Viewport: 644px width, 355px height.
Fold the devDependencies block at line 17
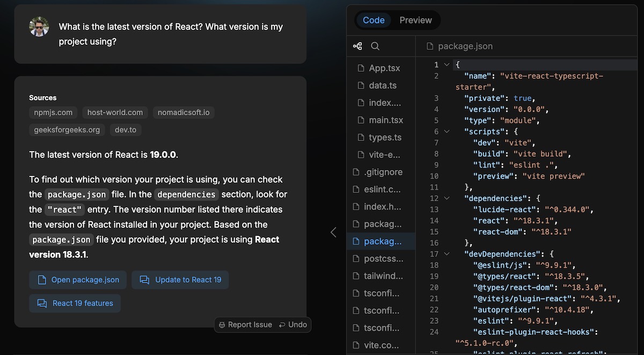pos(447,254)
